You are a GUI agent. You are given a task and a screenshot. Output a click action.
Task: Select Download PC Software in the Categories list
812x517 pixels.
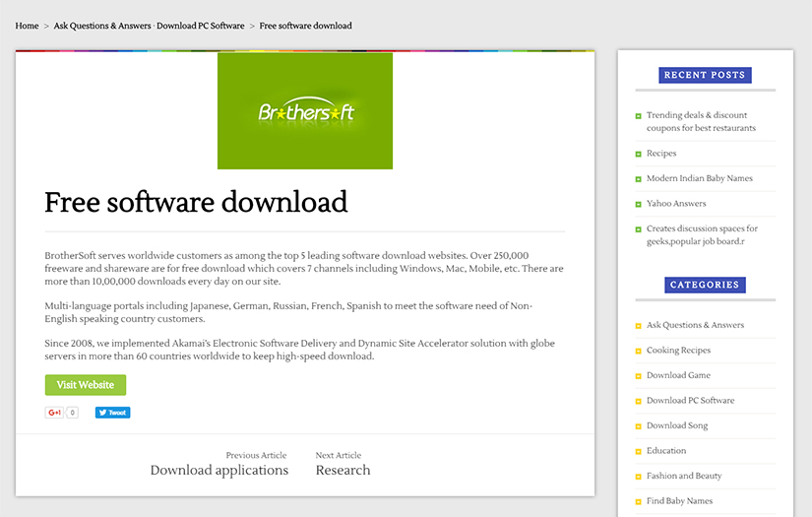[690, 401]
